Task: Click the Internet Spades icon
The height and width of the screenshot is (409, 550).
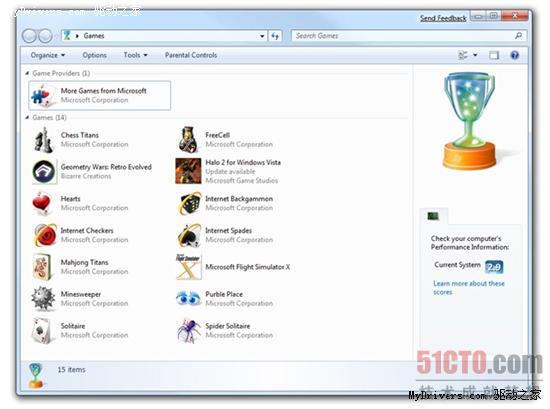Action: 189,235
